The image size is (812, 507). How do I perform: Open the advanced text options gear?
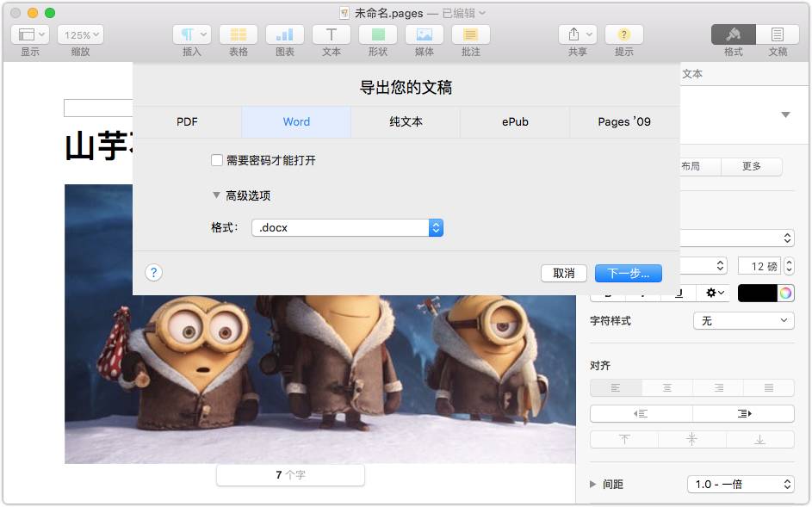[716, 294]
